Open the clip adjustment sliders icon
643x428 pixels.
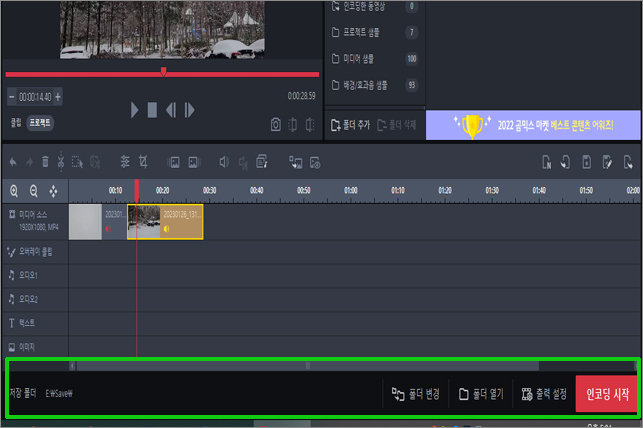pyautogui.click(x=125, y=162)
